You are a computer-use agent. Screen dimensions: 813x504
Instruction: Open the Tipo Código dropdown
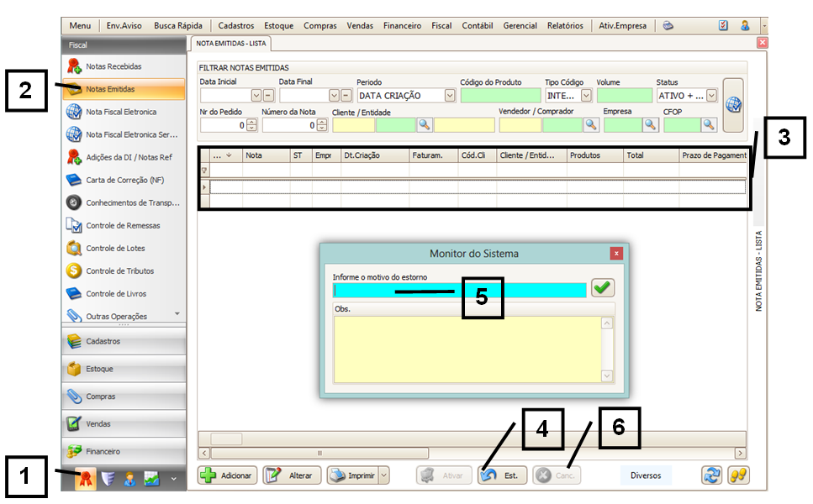click(586, 96)
